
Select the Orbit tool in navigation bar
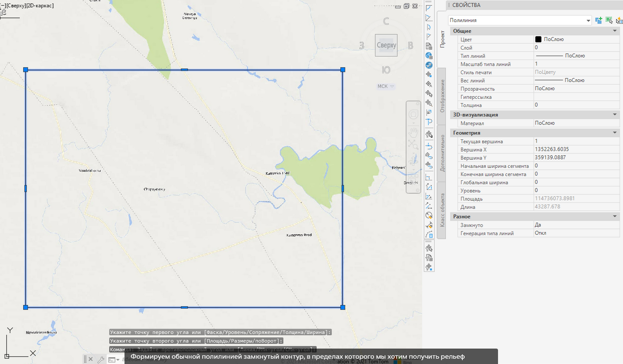pos(414,161)
